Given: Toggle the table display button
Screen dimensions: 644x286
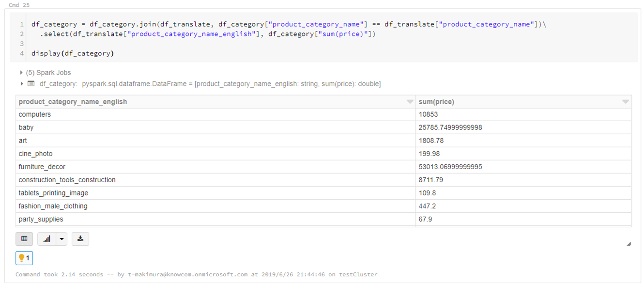Looking at the screenshot, I should point(24,238).
